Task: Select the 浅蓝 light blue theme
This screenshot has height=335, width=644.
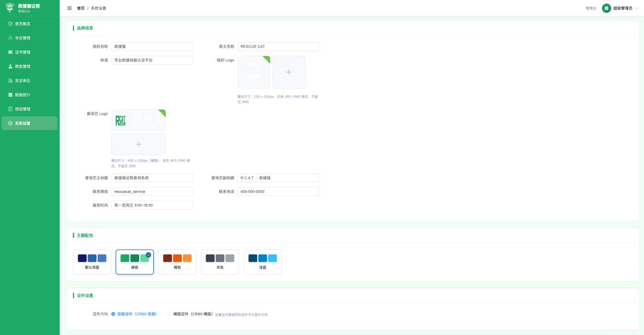Action: coord(262,262)
